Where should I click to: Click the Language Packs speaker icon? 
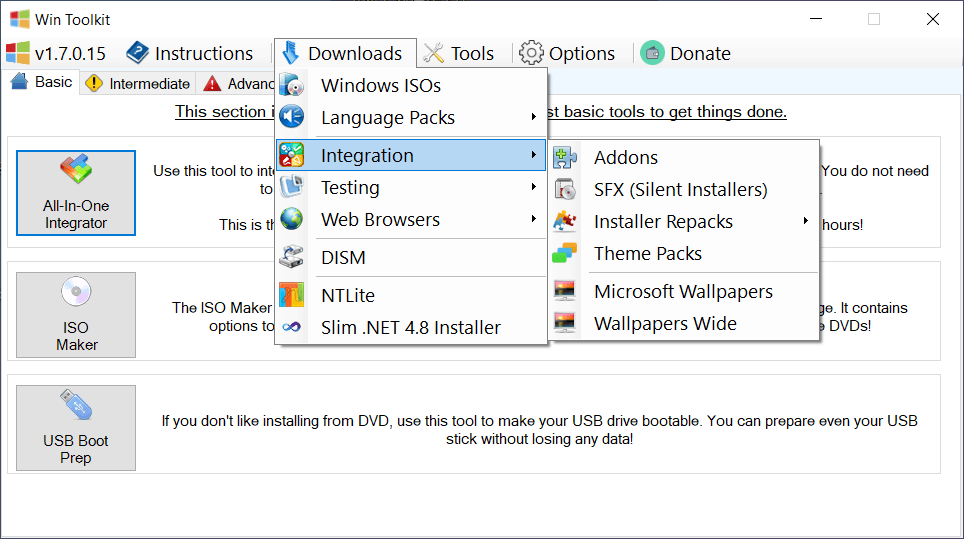tap(291, 117)
